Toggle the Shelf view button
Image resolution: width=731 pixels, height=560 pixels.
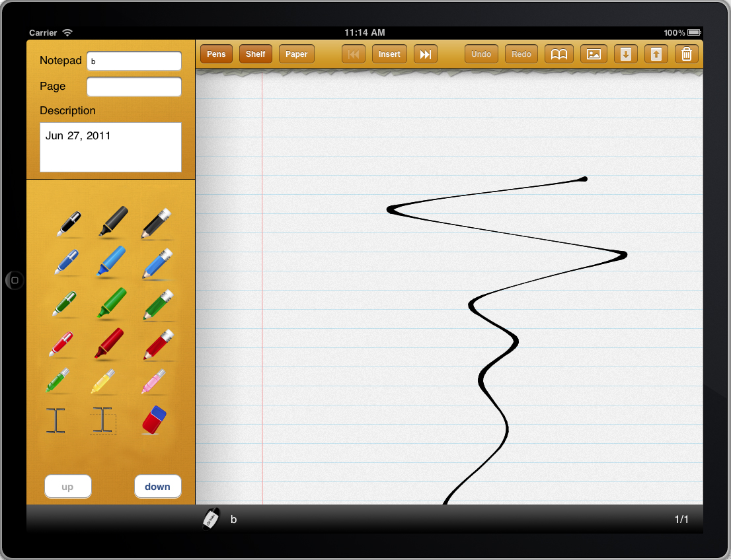point(255,54)
